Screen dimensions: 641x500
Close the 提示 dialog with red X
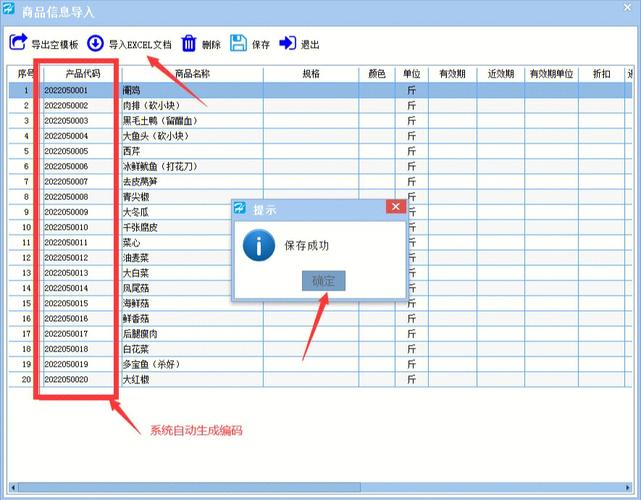[x=396, y=207]
